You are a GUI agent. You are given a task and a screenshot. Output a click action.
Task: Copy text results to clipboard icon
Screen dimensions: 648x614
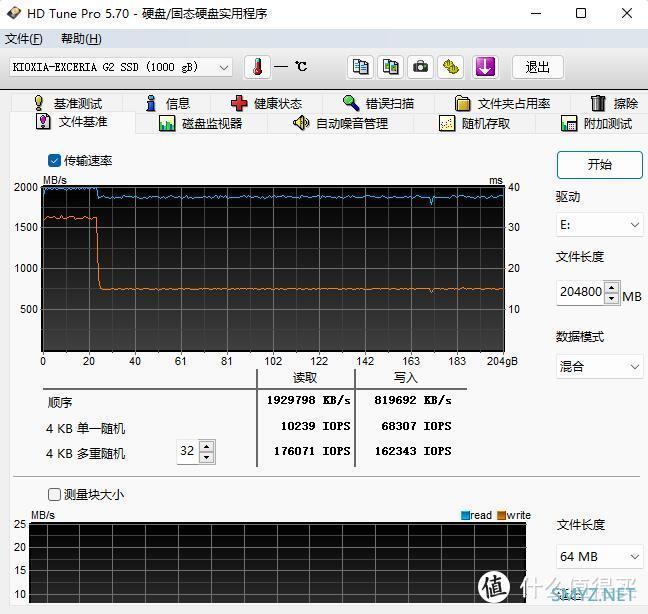(360, 67)
